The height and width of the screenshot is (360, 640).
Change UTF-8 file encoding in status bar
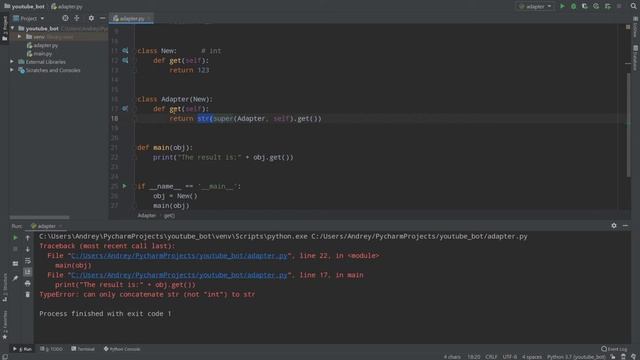[510, 357]
